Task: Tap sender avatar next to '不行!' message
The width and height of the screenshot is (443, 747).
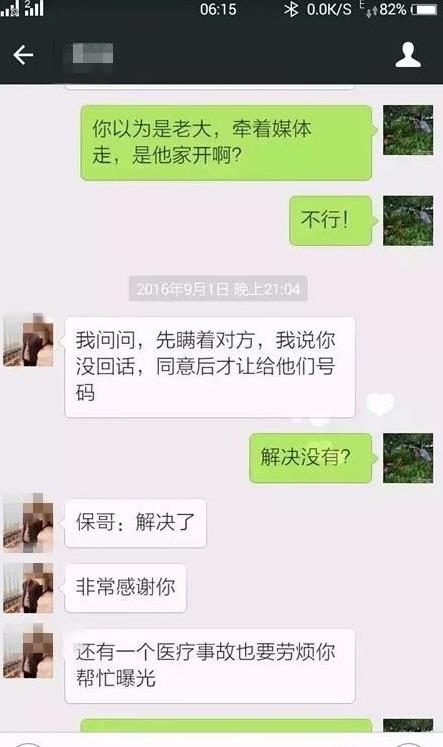Action: pyautogui.click(x=408, y=221)
